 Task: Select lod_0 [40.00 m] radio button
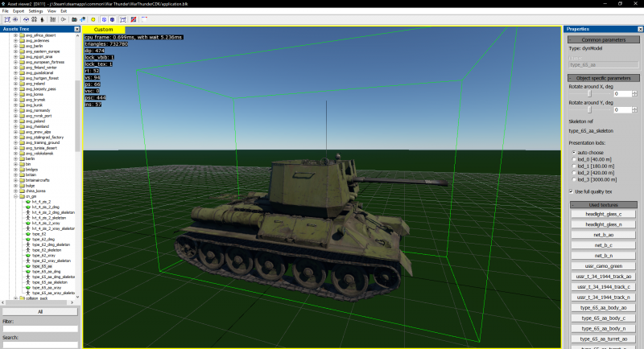pos(574,159)
